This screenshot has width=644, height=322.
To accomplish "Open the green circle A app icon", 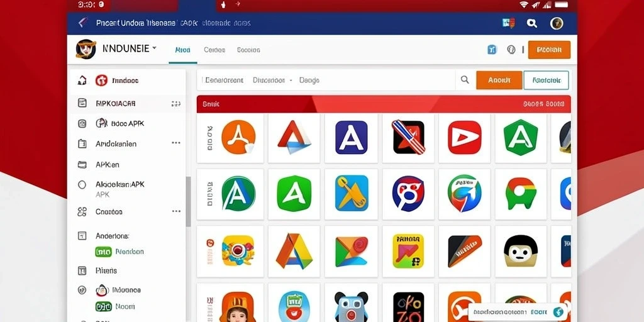I will 238,194.
